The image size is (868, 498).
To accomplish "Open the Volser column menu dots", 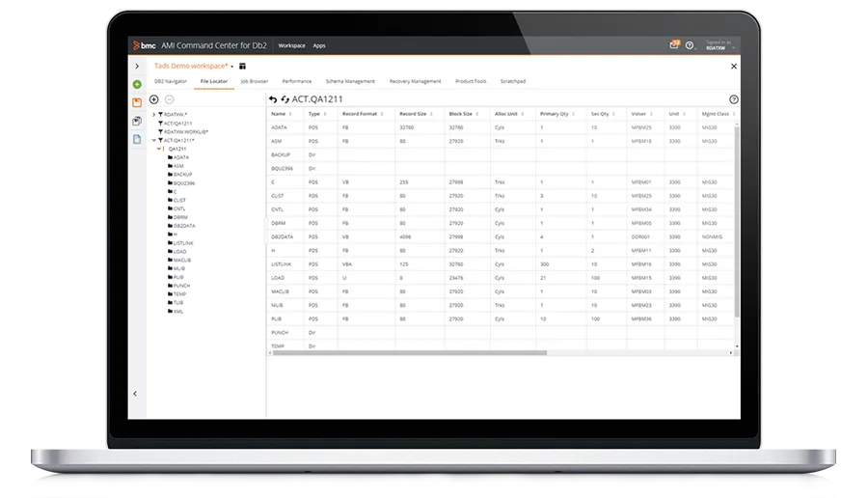I will coord(651,114).
